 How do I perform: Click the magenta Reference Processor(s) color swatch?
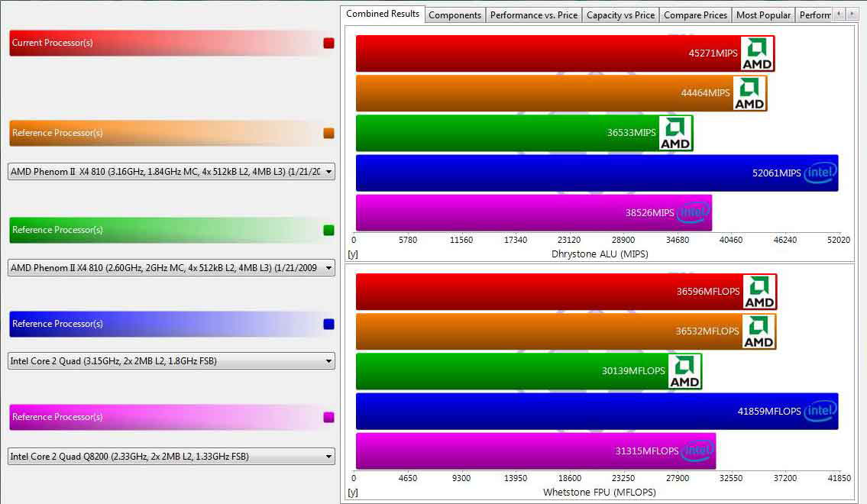[328, 417]
